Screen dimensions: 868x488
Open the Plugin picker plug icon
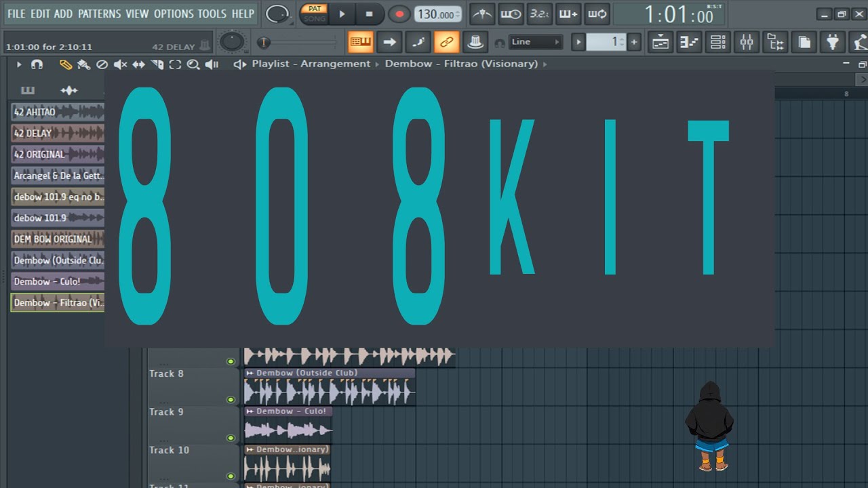[833, 42]
